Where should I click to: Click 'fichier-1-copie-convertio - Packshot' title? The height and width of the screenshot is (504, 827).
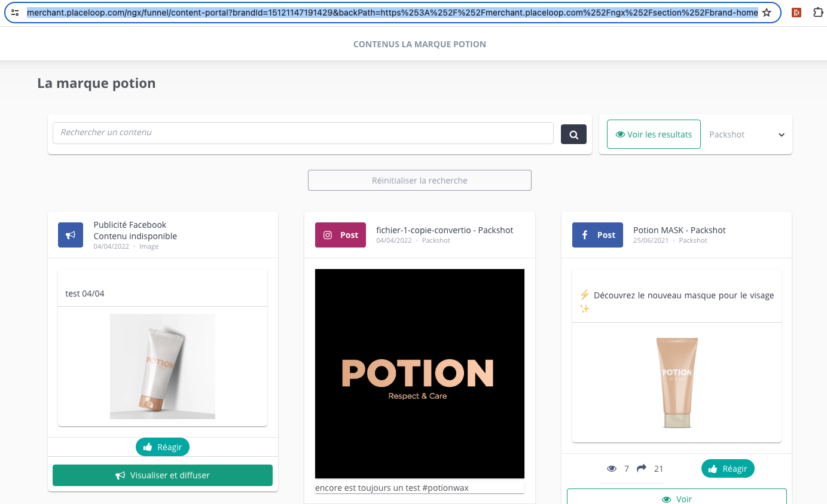tap(445, 230)
